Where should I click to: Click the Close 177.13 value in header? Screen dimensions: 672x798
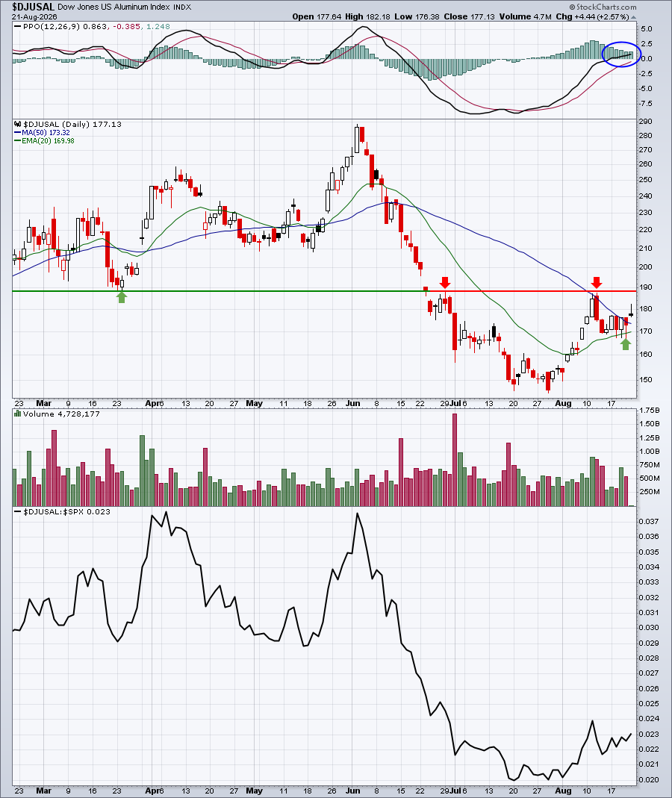pos(469,16)
